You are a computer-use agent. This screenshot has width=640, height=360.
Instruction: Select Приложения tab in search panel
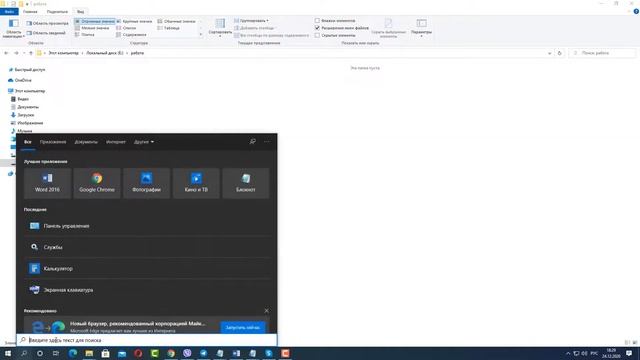(x=53, y=142)
